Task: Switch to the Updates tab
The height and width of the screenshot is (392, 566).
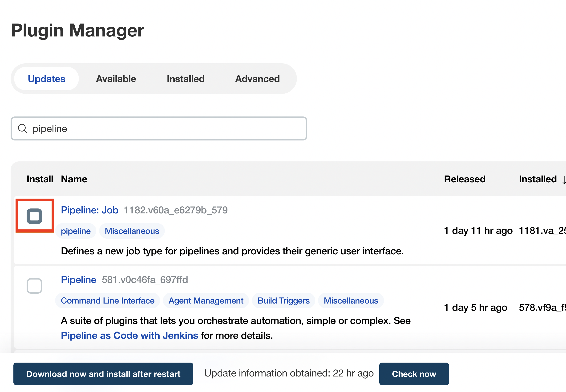Action: (46, 79)
